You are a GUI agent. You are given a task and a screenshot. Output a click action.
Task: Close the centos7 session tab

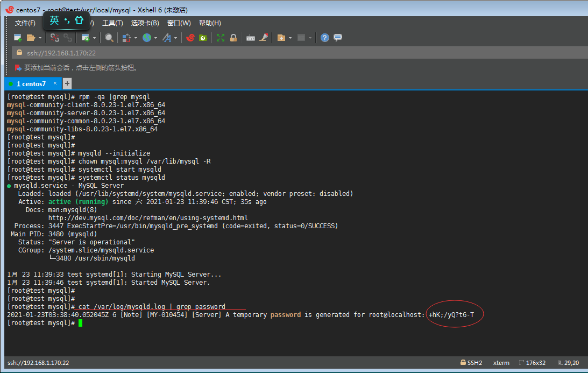(55, 83)
